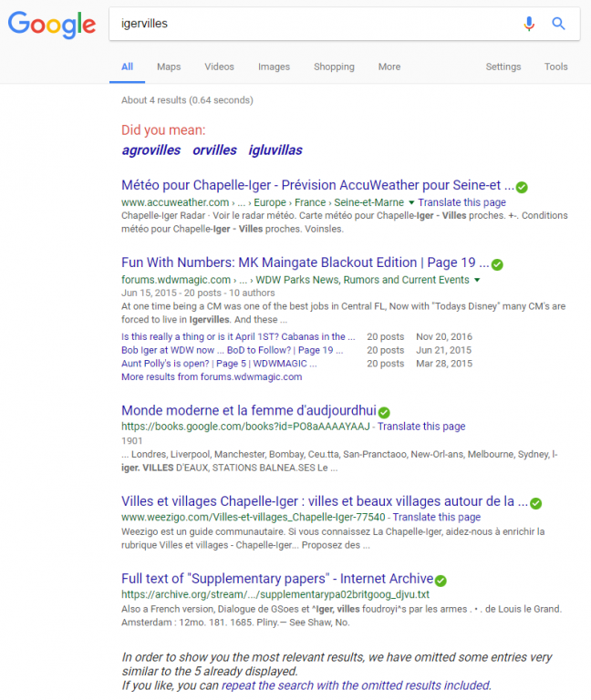Image resolution: width=591 pixels, height=700 pixels.
Task: Translate the weezigo.com result page
Action: pos(437,517)
